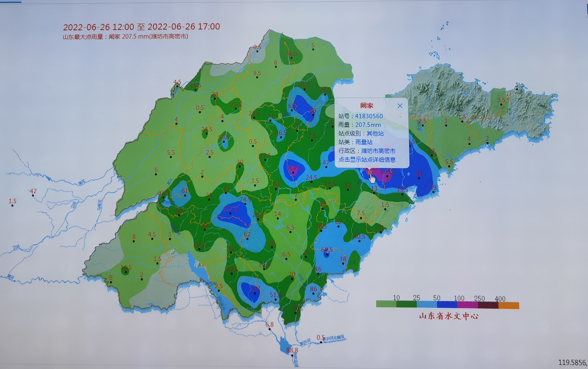The height and width of the screenshot is (369, 588).
Task: Open the 点击显示站点详细信息 link
Action: (x=367, y=160)
